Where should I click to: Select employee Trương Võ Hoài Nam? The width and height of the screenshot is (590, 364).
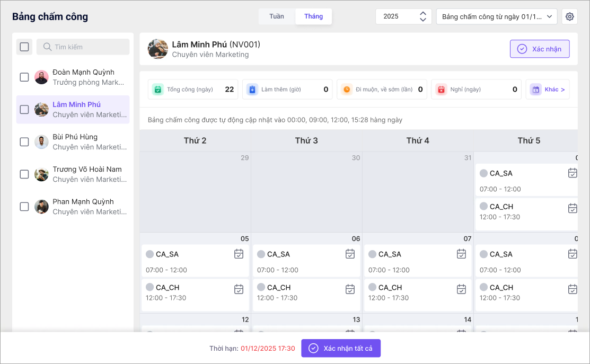point(73,174)
